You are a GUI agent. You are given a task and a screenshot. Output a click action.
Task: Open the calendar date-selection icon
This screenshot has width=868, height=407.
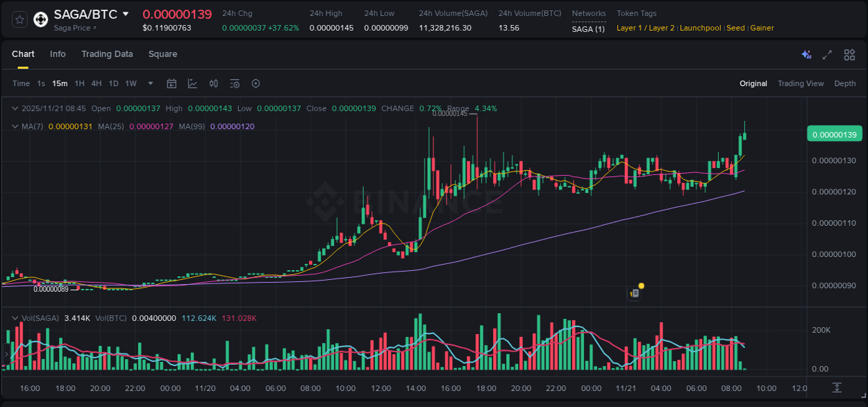coord(172,83)
